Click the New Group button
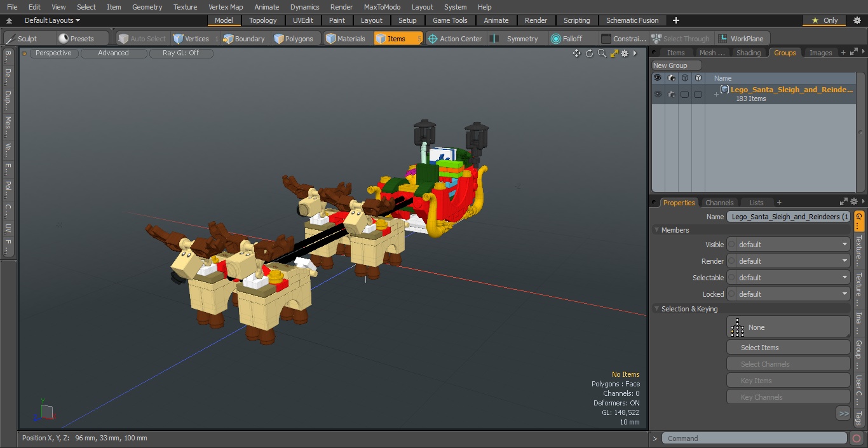Image resolution: width=868 pixels, height=448 pixels. click(x=677, y=65)
